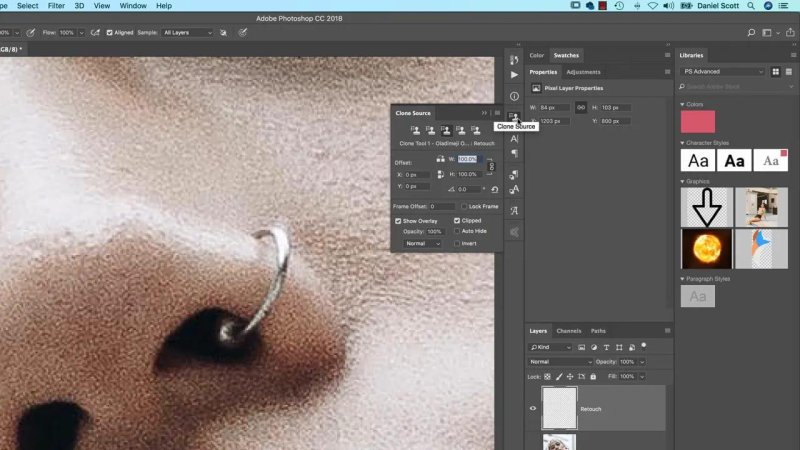
Task: Switch to the Adjustments tab
Action: pos(583,72)
